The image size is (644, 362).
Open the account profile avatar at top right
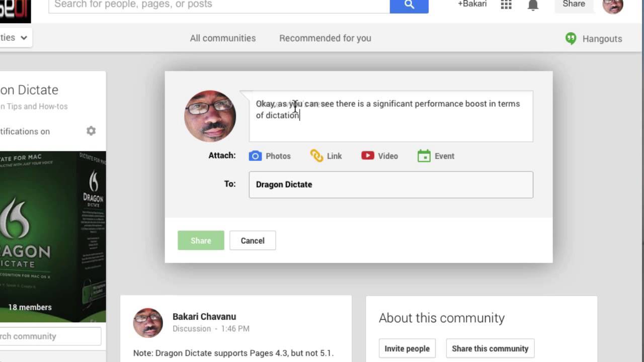pyautogui.click(x=613, y=6)
